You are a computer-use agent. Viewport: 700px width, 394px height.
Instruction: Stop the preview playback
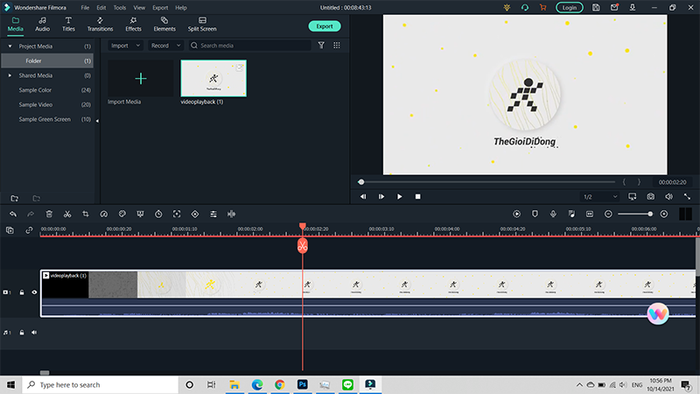[418, 196]
